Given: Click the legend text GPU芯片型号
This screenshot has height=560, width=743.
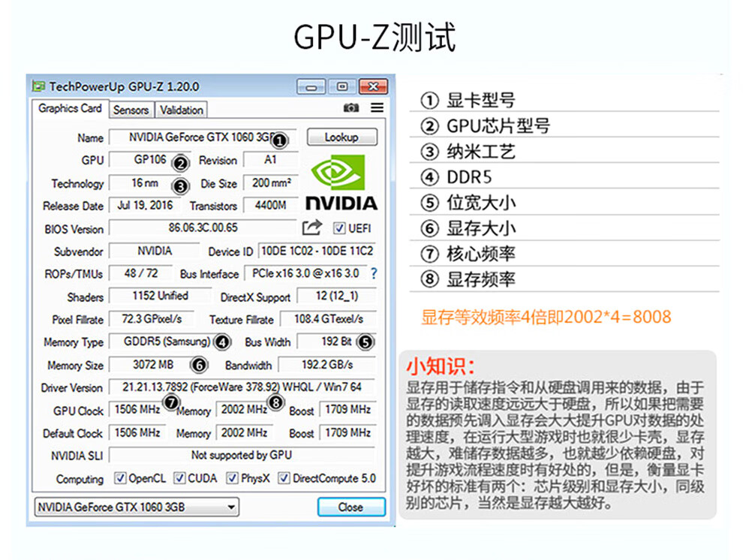Looking at the screenshot, I should [498, 126].
